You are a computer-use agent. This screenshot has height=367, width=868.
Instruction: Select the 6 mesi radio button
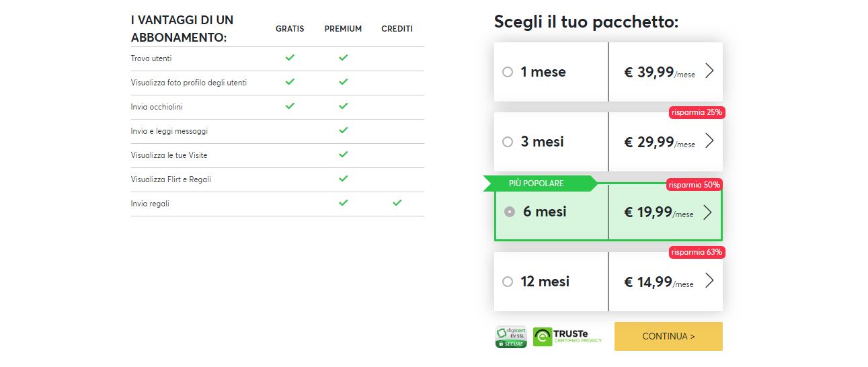[510, 212]
